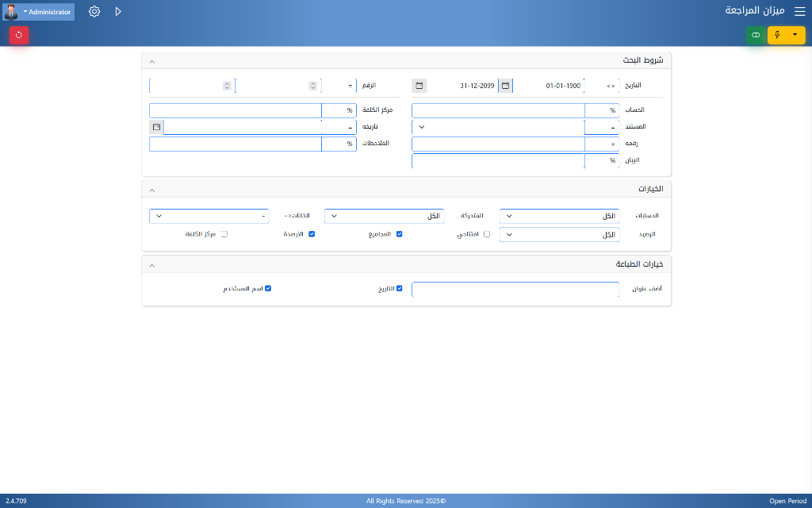Click the أضف عنوان text field
Viewport: 812px width, 508px height.
(x=515, y=289)
